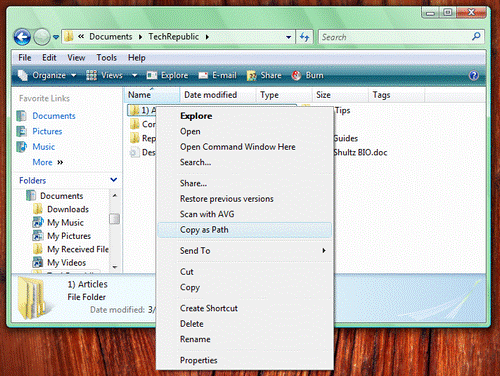Select My Pictures in folder tree
Image resolution: width=500 pixels, height=376 pixels.
click(x=69, y=236)
